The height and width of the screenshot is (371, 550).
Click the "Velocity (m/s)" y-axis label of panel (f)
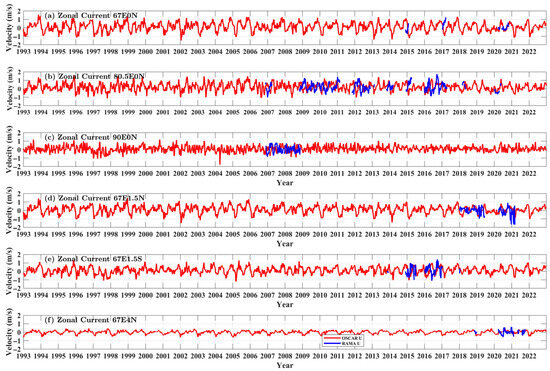click(x=9, y=332)
